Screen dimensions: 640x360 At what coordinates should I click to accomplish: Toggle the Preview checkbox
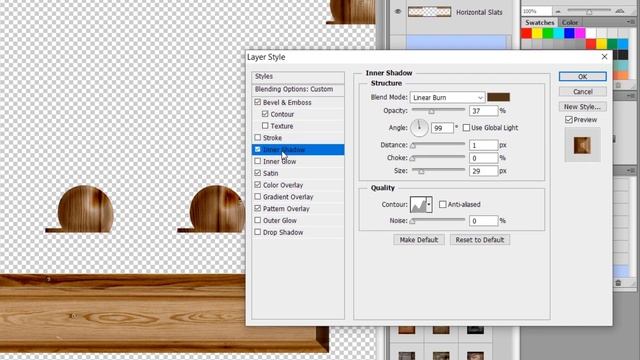[569, 120]
